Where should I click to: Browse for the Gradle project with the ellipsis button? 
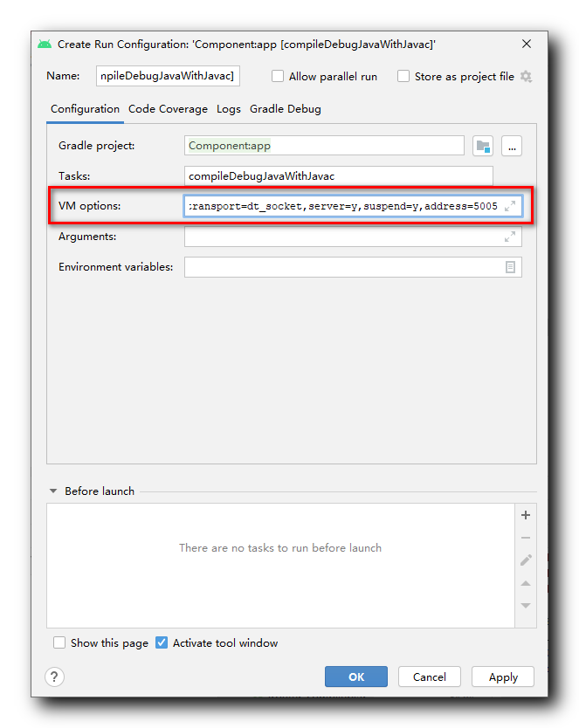tap(512, 147)
